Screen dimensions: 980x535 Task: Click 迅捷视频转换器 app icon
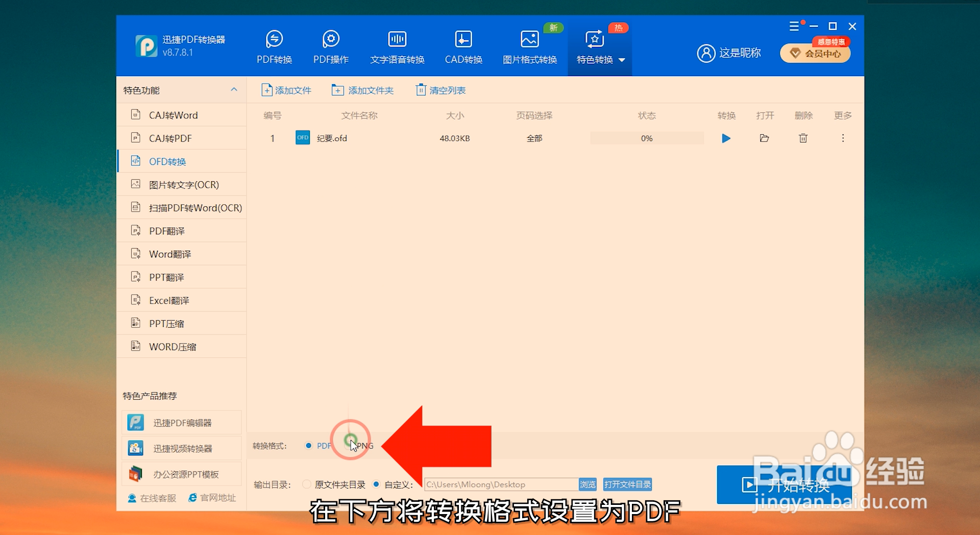pyautogui.click(x=135, y=448)
